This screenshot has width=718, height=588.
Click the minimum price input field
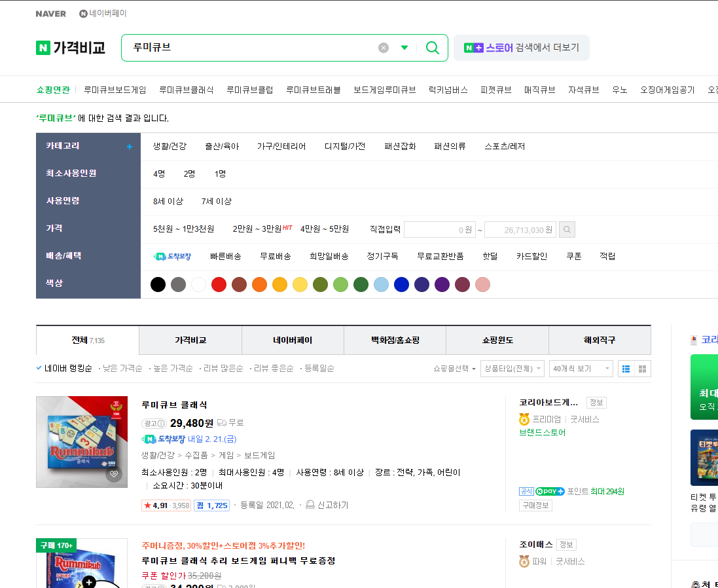coord(440,229)
